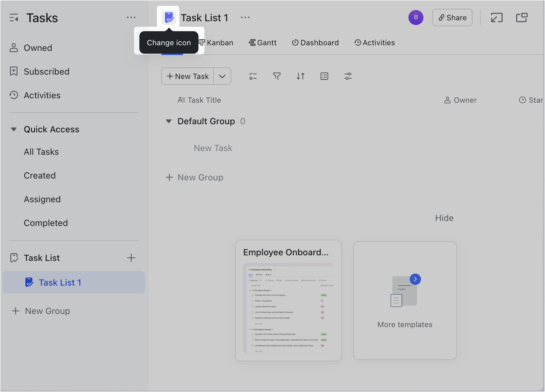Open the more options next to Task List 1 title
The width and height of the screenshot is (545, 392).
245,17
